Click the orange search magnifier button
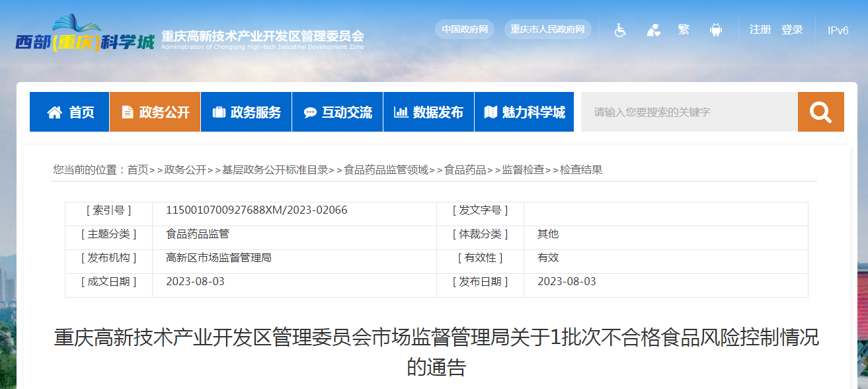 coord(820,112)
